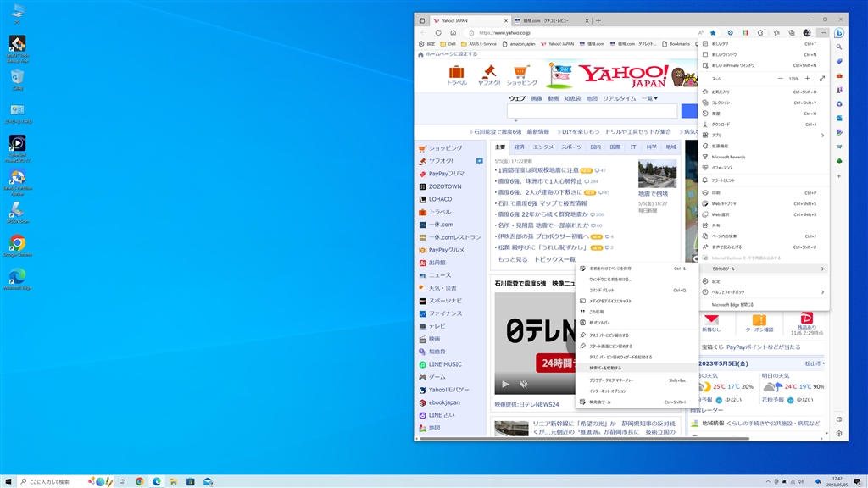Click the トラベル suitcase icon on Yahoo
Screen dimensions: 868x488
pos(456,72)
